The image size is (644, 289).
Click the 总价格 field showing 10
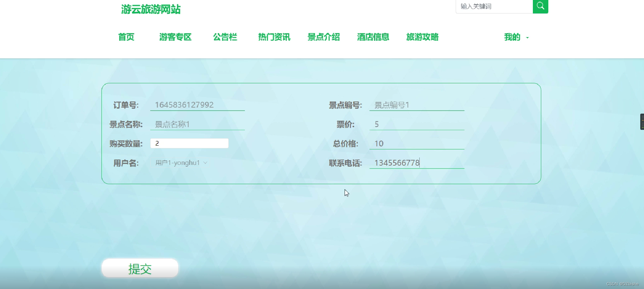pyautogui.click(x=417, y=144)
